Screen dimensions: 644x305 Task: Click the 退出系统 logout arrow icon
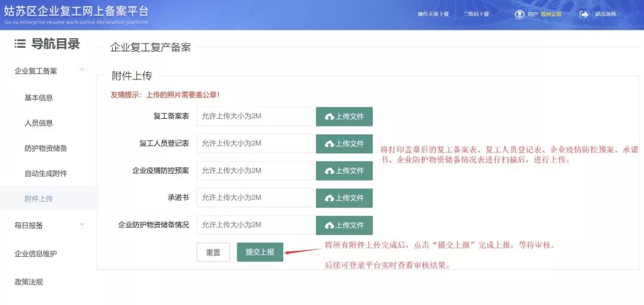584,14
